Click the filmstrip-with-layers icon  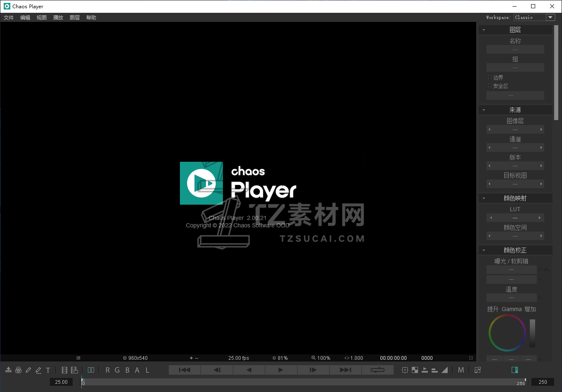coord(74,370)
